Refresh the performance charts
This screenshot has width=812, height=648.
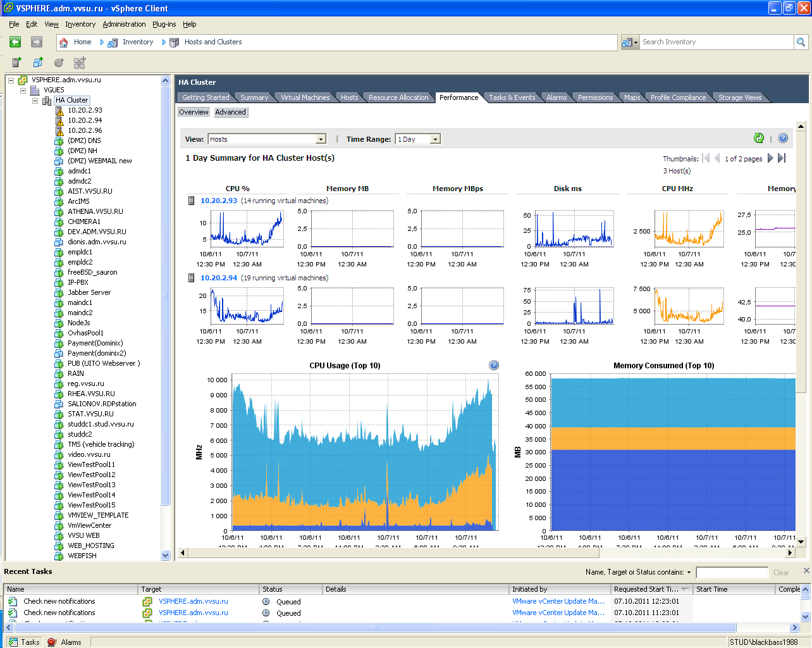[759, 138]
